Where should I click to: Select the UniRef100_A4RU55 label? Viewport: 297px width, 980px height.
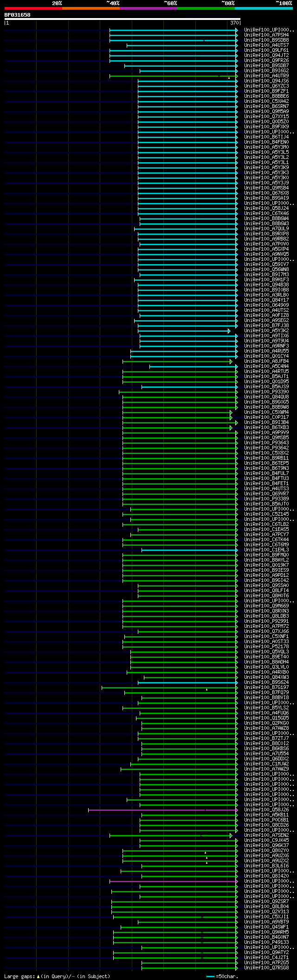[266, 351]
